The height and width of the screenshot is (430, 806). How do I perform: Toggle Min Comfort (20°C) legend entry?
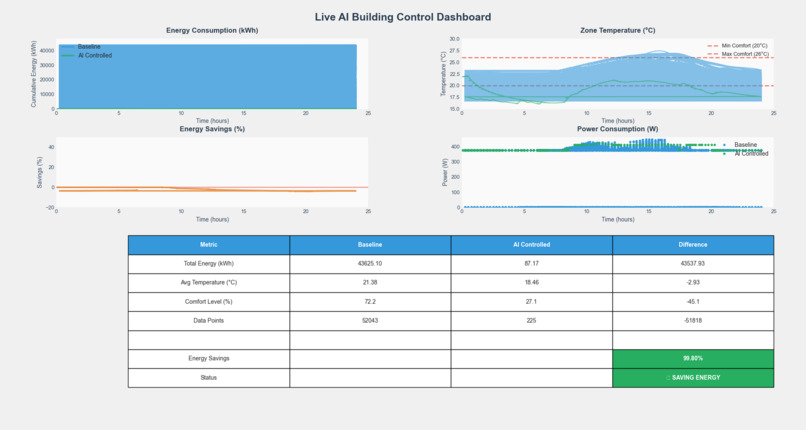pyautogui.click(x=738, y=46)
